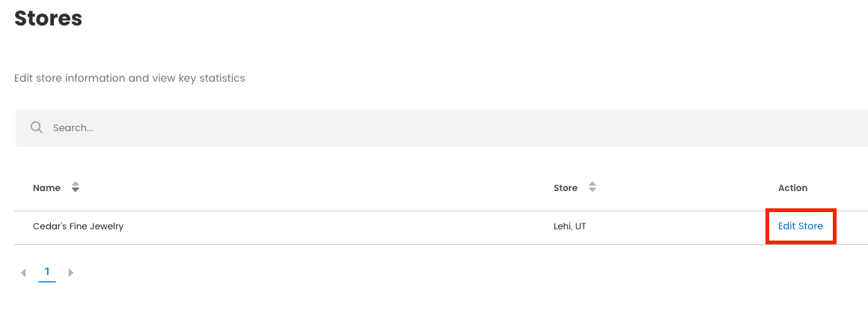Sort Store column descending with down arrow
868x314 pixels.
pos(592,191)
